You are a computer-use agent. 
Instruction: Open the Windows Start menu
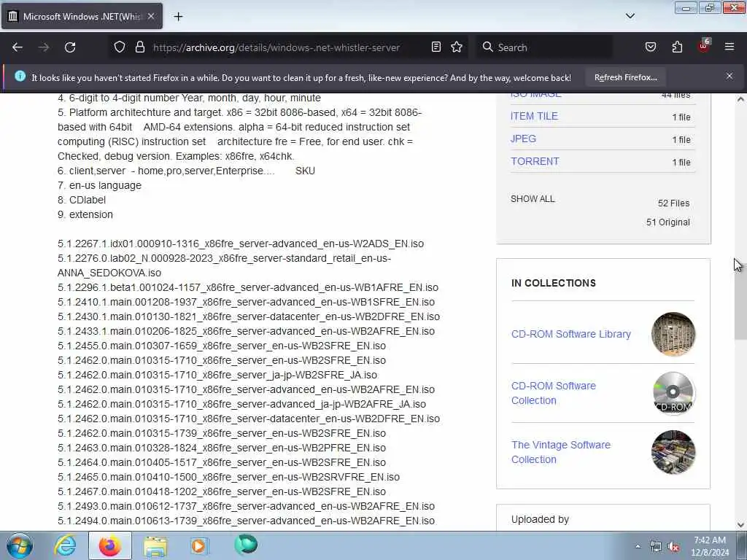(x=20, y=545)
